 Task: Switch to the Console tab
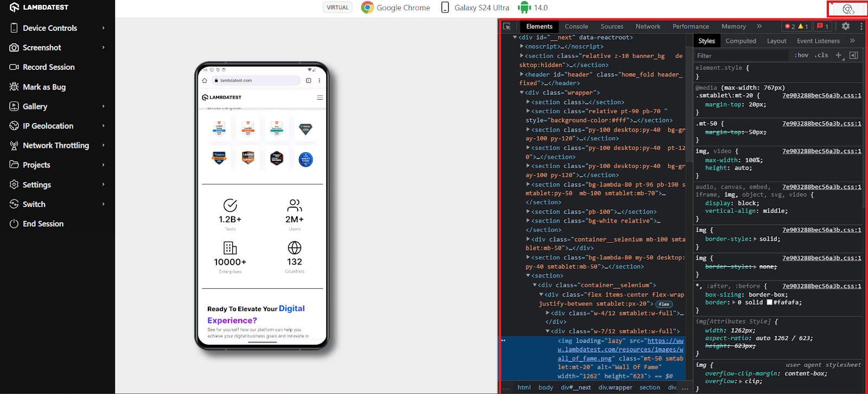(576, 26)
